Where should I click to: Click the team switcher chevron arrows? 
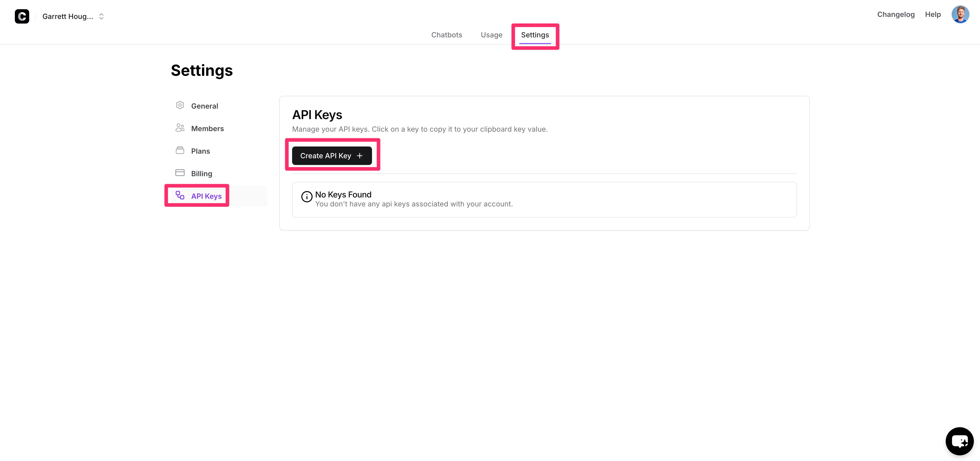coord(101,16)
